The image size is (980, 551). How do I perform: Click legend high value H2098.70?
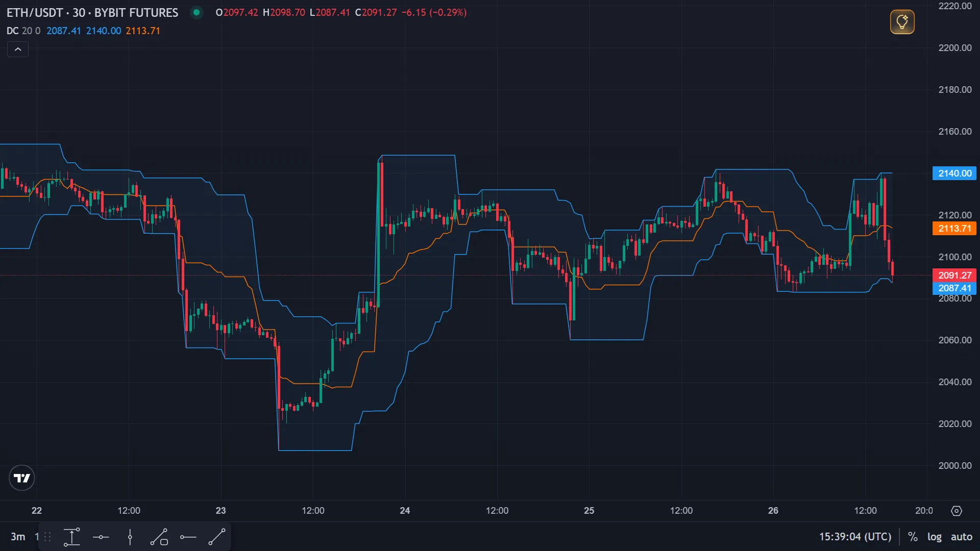pos(284,12)
